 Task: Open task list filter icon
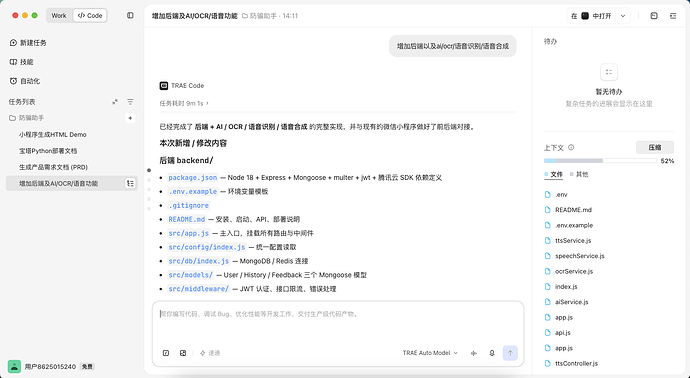[x=130, y=102]
